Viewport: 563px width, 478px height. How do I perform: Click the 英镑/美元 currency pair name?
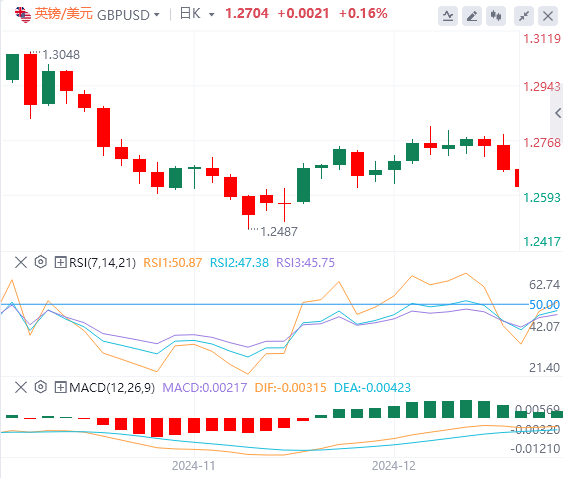[x=64, y=14]
